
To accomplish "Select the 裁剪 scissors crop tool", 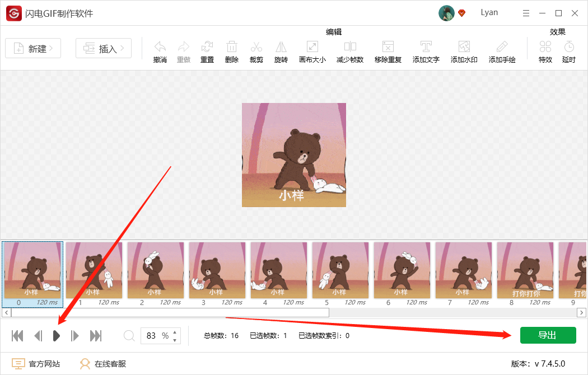I will pos(256,47).
